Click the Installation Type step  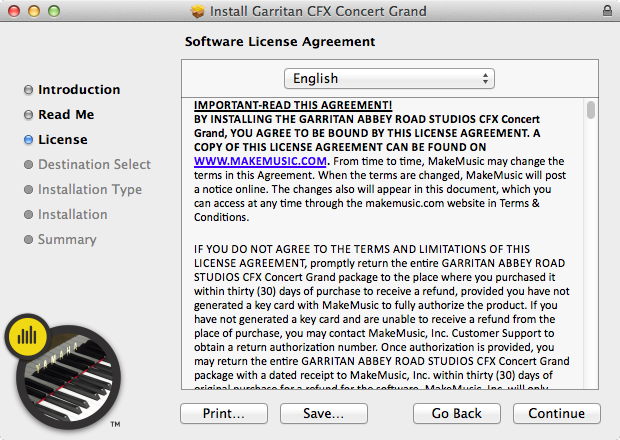click(90, 190)
